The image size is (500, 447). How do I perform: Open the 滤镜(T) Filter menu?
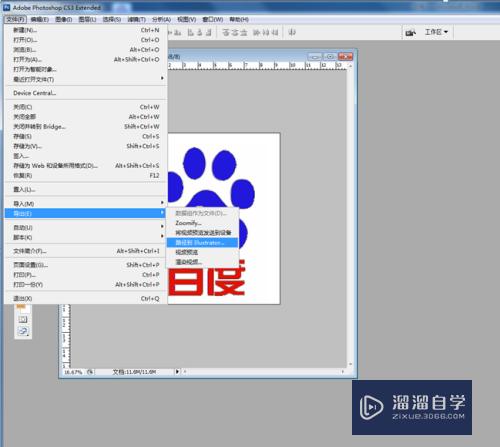(137, 19)
